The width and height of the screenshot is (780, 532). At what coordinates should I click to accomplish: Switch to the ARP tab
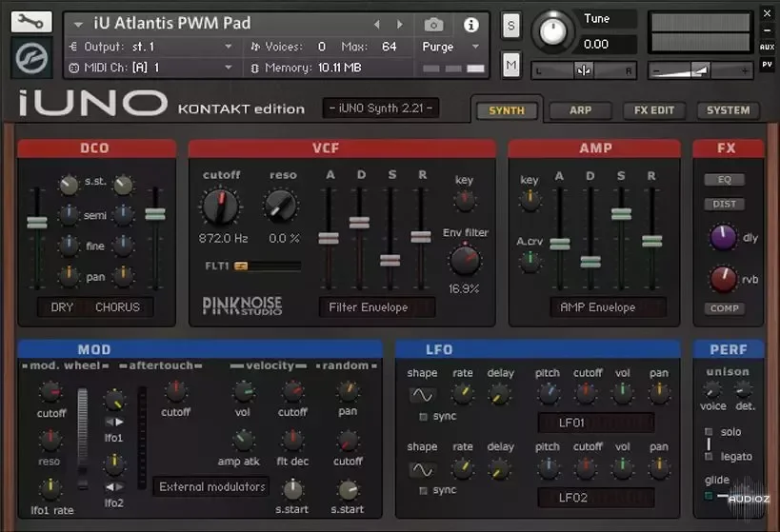[580, 110]
